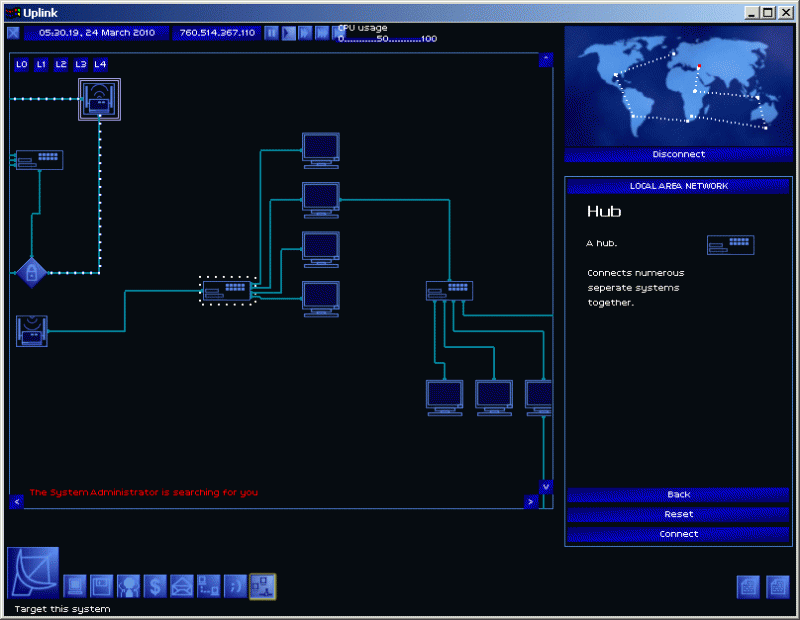
Task: Click the 'Hub' title in info panel
Action: point(604,211)
